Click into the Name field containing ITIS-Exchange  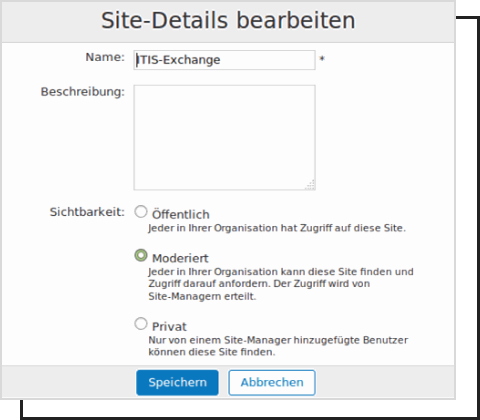[x=224, y=60]
